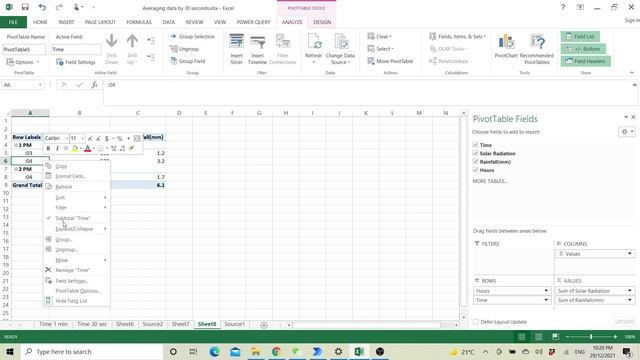Open Recommended PivotTables
Image resolution: width=640 pixels, height=360 pixels.
coord(537,49)
